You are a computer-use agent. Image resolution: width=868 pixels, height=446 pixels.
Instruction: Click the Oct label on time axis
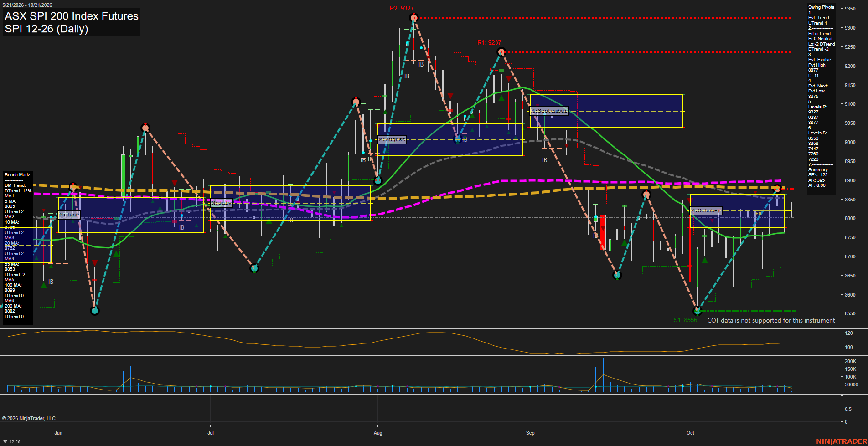690,433
